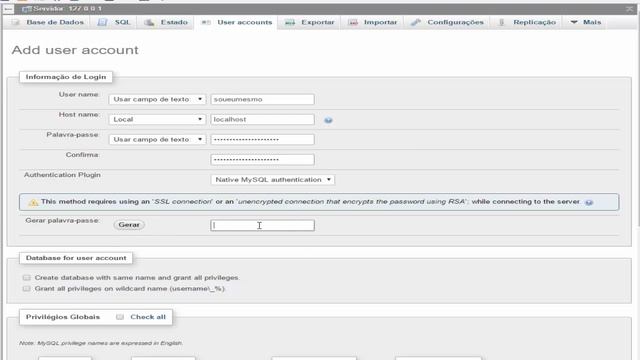Select the User accounts tab

[236, 22]
